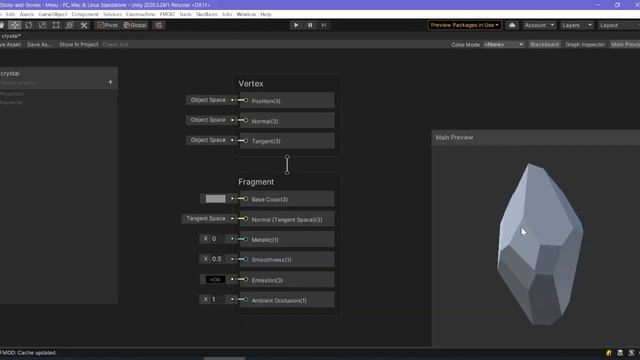Select the Move tool

tap(15, 25)
